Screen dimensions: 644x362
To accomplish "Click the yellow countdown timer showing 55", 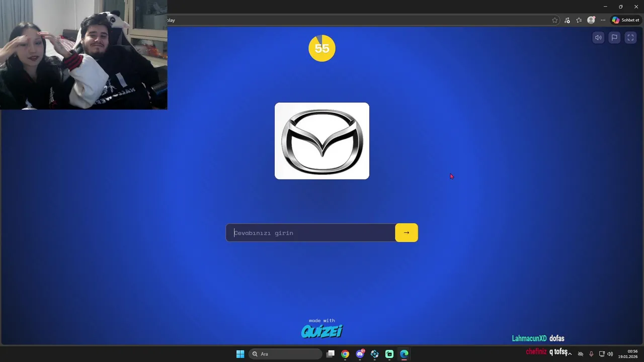I will pyautogui.click(x=322, y=48).
